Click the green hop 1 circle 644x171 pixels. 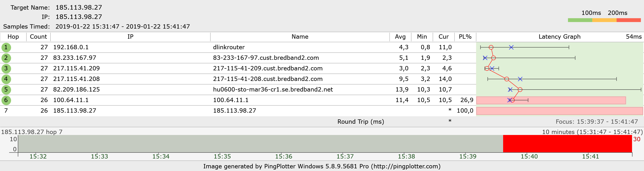click(6, 47)
